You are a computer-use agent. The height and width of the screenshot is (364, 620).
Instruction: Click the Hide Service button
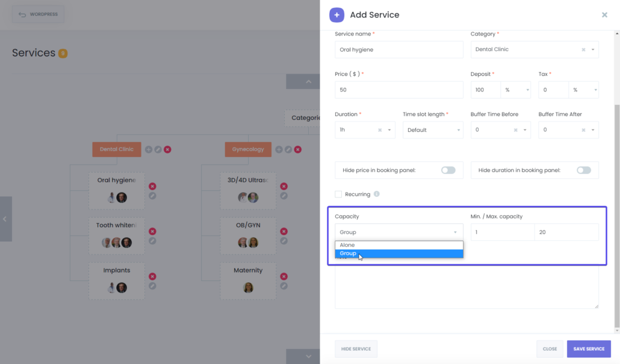coord(356,349)
